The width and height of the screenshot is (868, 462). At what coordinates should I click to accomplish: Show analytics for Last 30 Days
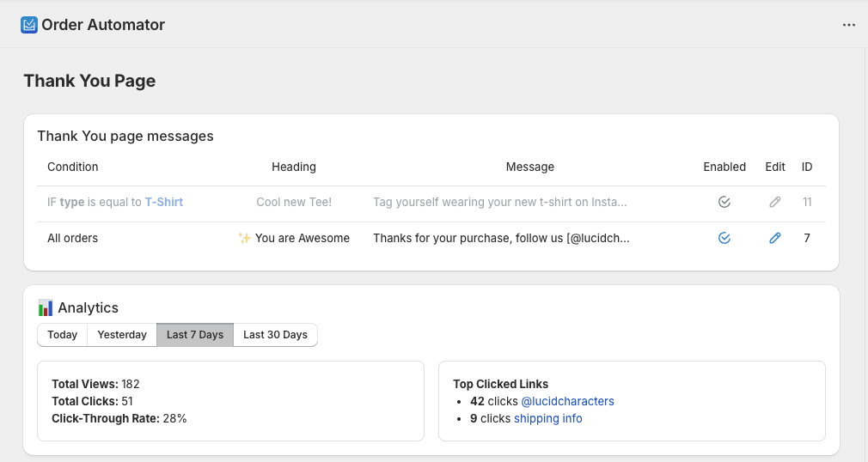[x=275, y=335]
